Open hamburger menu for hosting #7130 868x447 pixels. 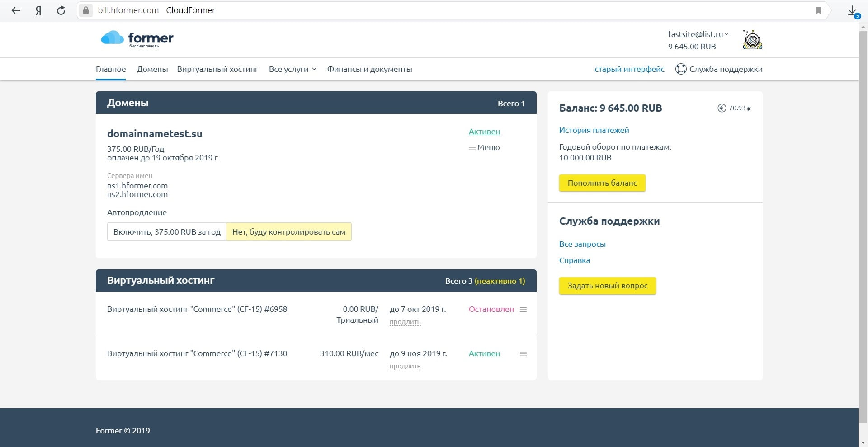click(523, 354)
